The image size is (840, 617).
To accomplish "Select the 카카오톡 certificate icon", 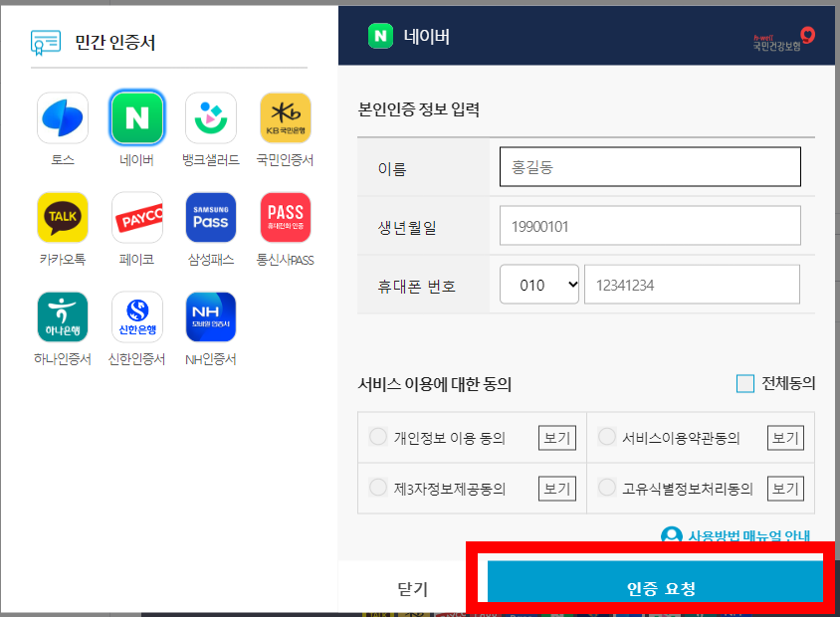I will point(63,216).
